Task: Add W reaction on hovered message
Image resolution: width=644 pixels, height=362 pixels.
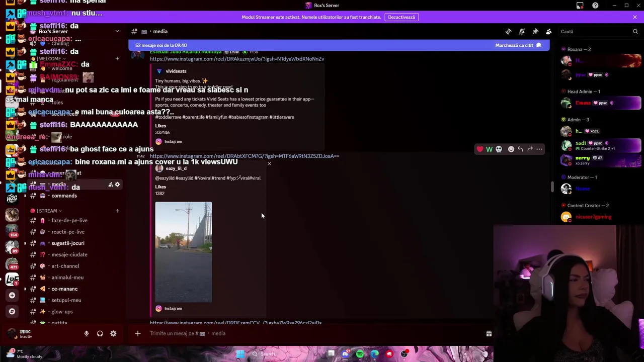Action: click(489, 149)
